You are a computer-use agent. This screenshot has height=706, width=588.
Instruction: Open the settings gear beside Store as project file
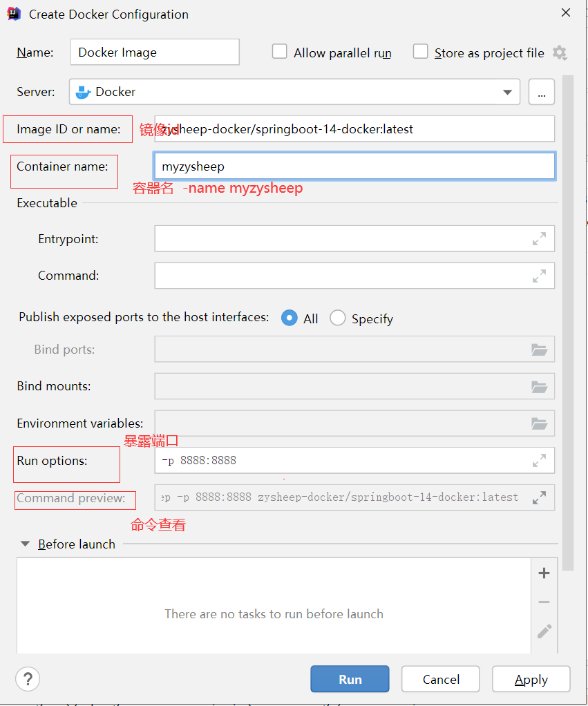pos(560,53)
